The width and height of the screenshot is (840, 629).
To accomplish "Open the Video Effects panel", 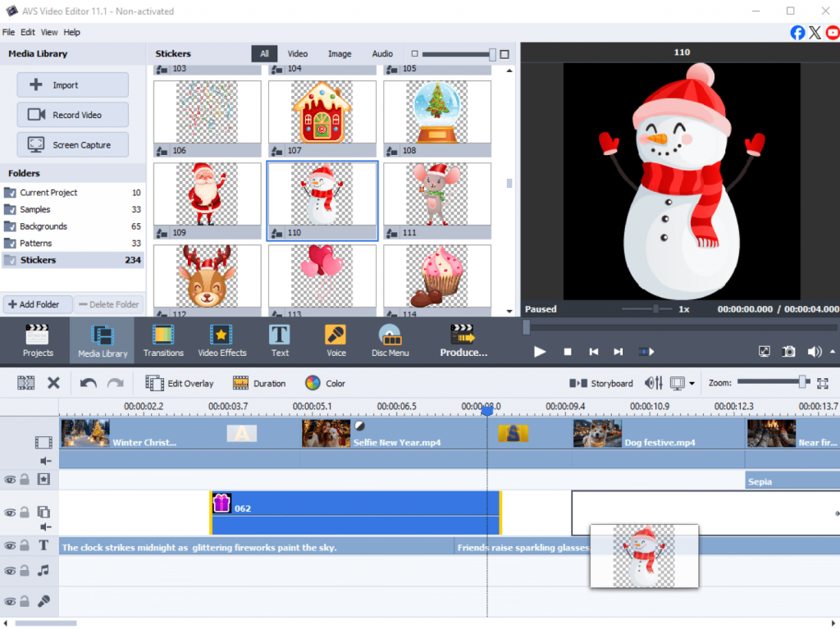I will click(221, 340).
